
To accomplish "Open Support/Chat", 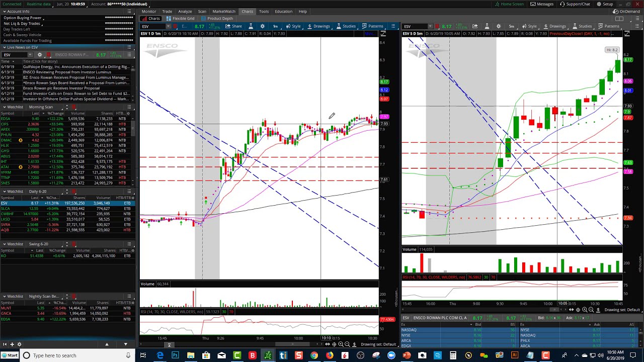I will (x=575, y=4).
